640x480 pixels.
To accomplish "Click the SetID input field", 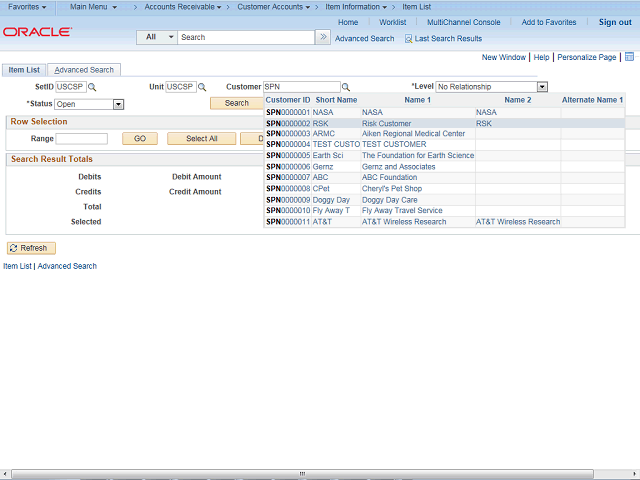I will click(71, 87).
